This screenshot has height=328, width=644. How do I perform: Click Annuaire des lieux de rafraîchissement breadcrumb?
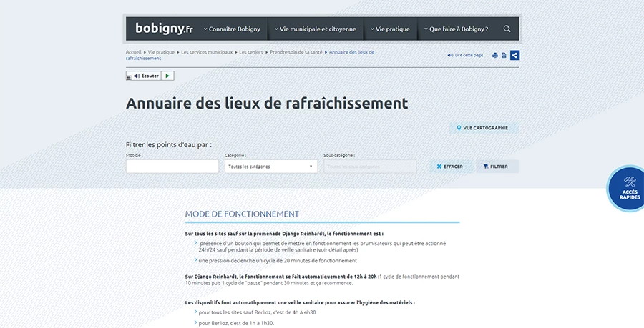click(250, 55)
